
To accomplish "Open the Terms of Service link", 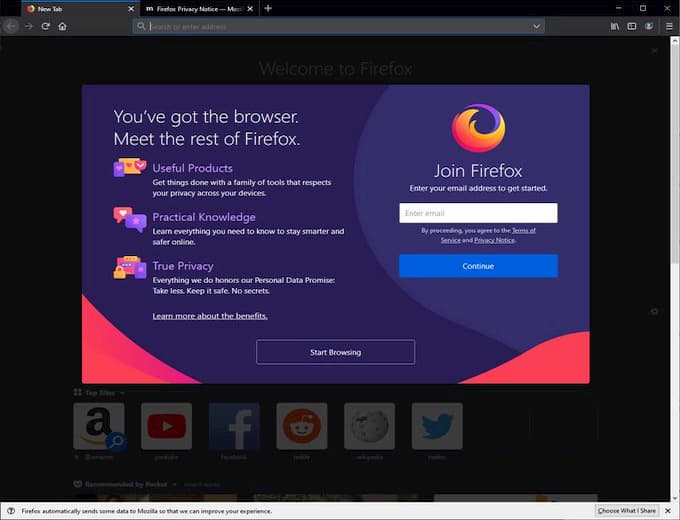I will 488,235.
